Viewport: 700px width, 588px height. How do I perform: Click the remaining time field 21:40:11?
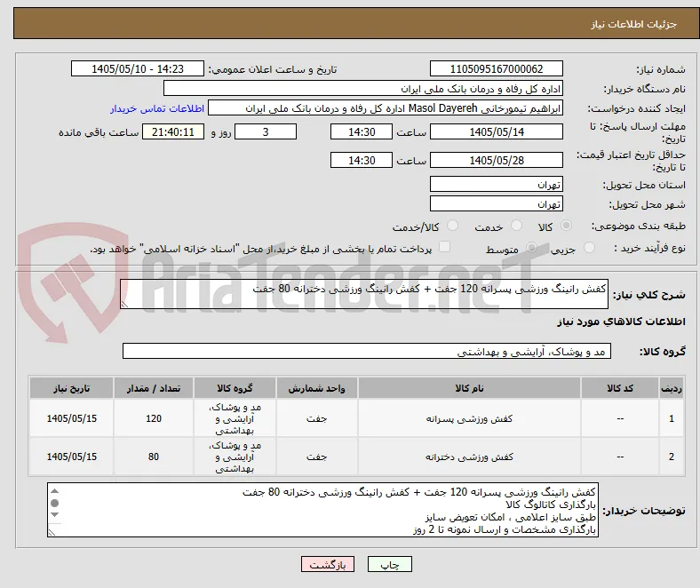click(173, 131)
